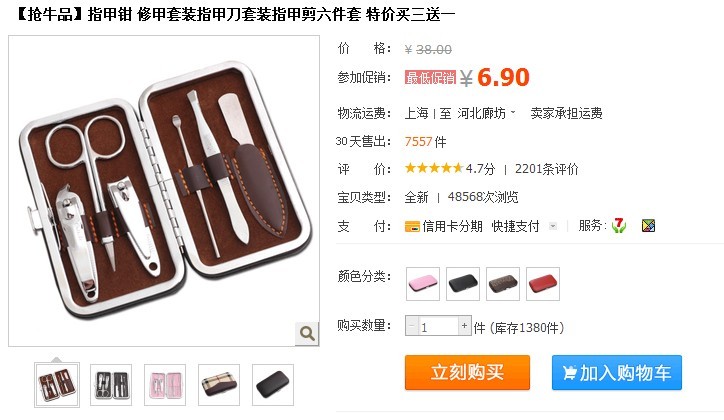Click the 加入购物车 add to cart button

617,372
